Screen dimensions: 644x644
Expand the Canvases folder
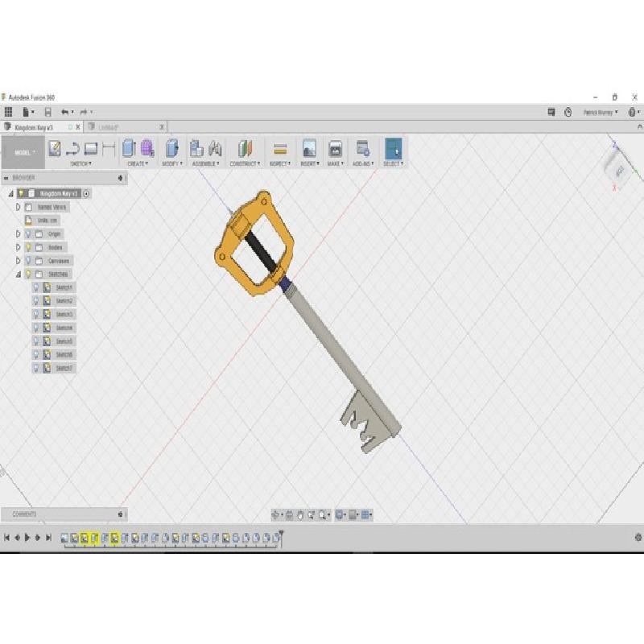18,261
